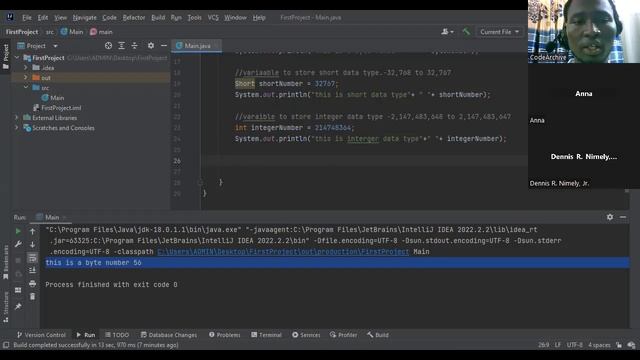Toggle the Project side tool window
Screen dimensions: 640x360
(x=6, y=56)
